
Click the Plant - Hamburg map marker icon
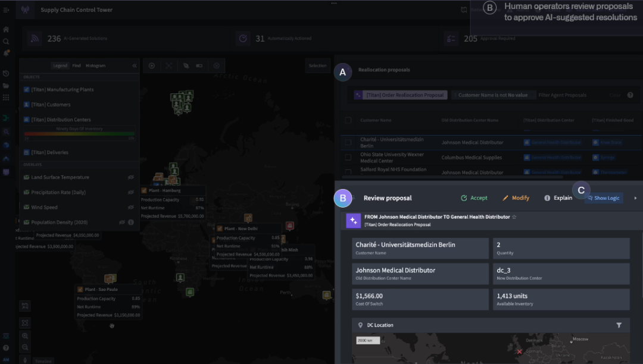coord(172,180)
